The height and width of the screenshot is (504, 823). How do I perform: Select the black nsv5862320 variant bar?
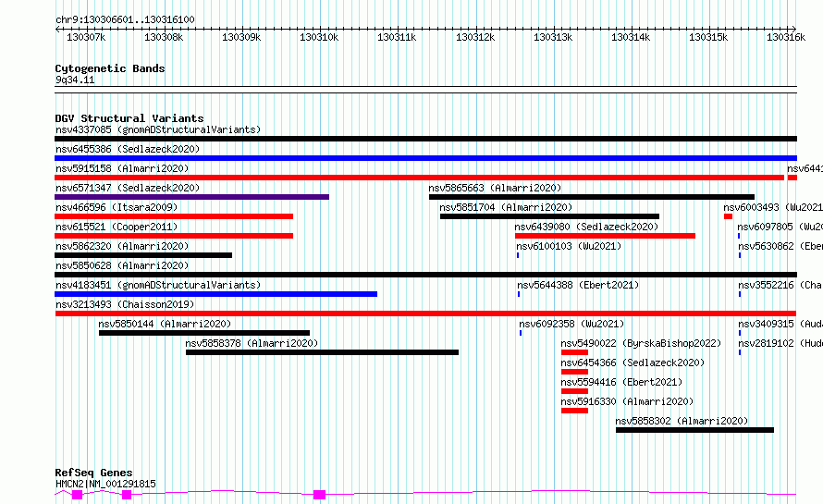(x=143, y=255)
